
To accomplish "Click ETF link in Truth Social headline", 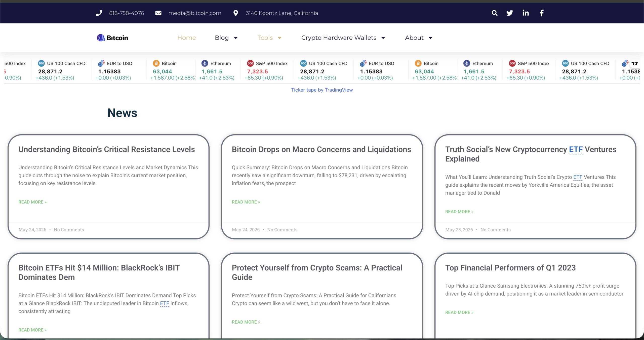I will [x=576, y=150].
